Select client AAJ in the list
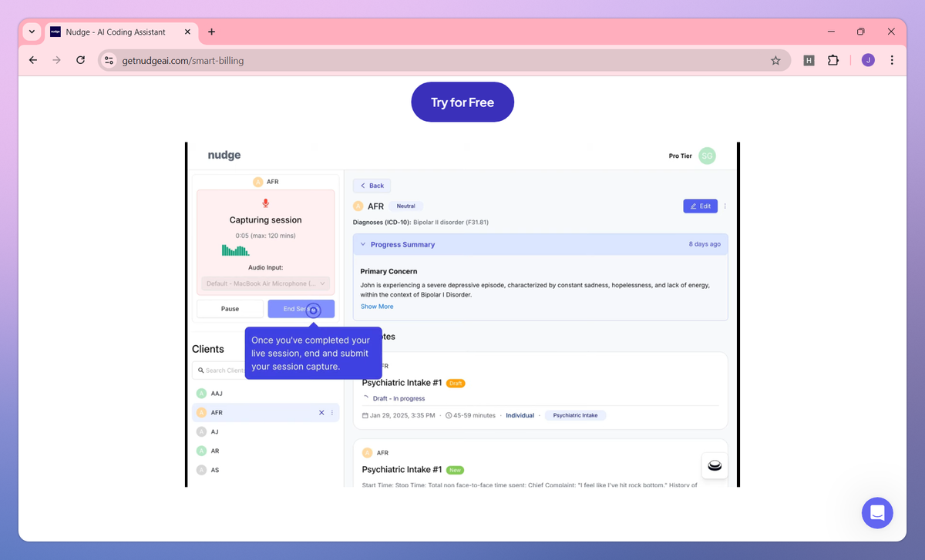 [x=266, y=393]
